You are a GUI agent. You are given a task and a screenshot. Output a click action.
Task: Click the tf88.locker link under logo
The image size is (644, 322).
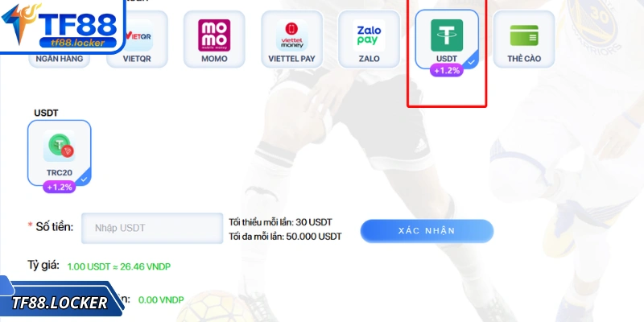tap(78, 43)
